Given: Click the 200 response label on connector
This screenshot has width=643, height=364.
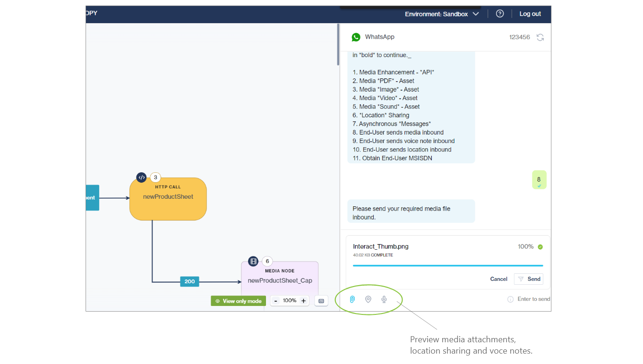Looking at the screenshot, I should [189, 281].
